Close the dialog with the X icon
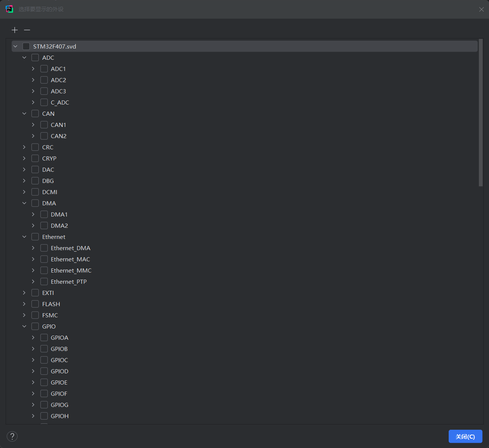489x448 pixels. (481, 9)
